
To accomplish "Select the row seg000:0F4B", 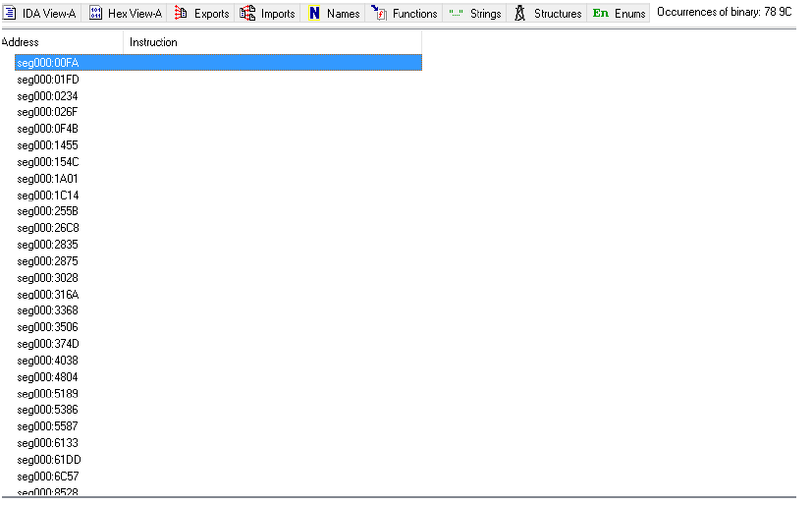I will coord(218,129).
